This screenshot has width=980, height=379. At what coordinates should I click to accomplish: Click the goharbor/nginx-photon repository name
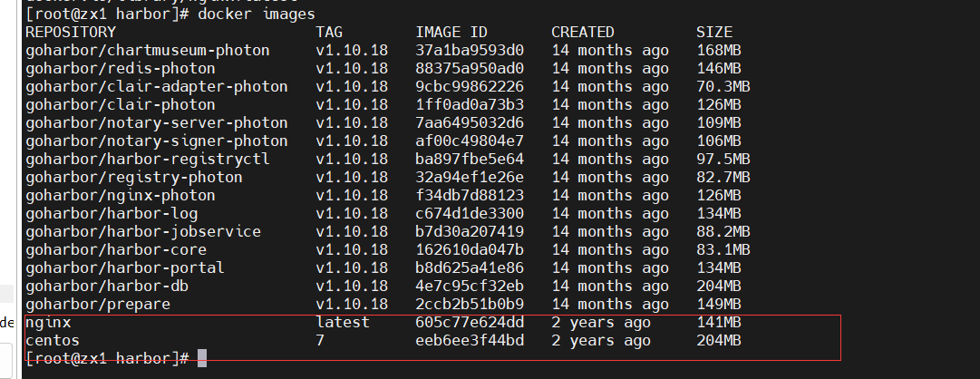pos(121,196)
